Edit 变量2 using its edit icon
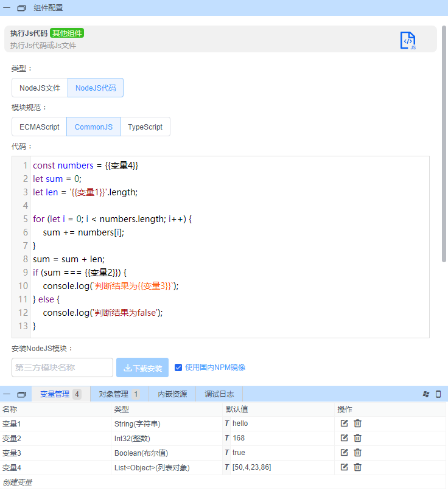This screenshot has height=491, width=448. pyautogui.click(x=344, y=438)
